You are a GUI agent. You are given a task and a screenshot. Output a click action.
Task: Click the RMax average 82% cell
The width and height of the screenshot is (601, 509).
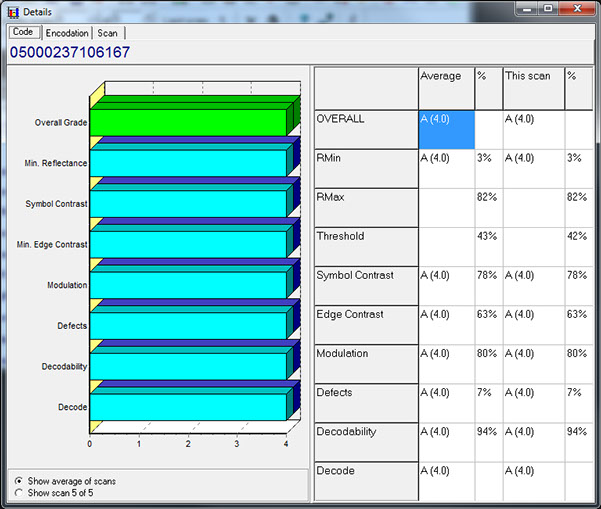click(x=489, y=208)
